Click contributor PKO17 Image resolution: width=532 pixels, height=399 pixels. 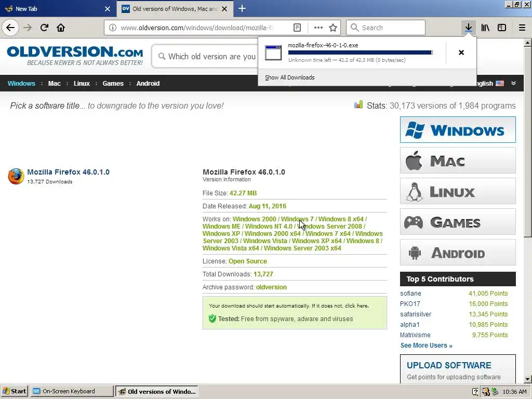click(x=410, y=303)
